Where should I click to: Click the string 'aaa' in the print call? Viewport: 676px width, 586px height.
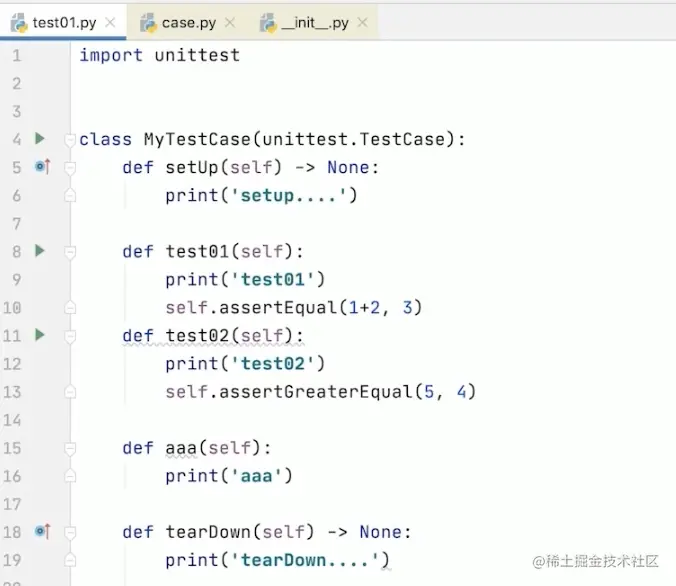click(x=257, y=476)
